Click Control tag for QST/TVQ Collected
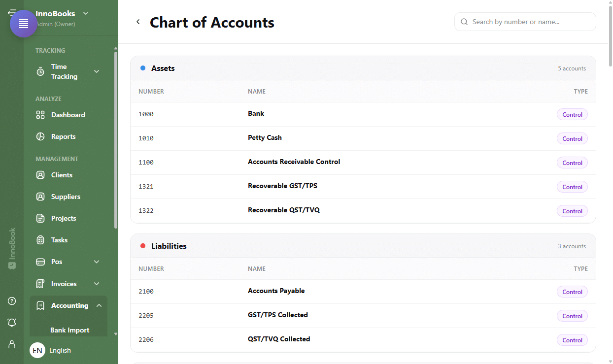Screen dimensions: 613x364 (x=572, y=340)
